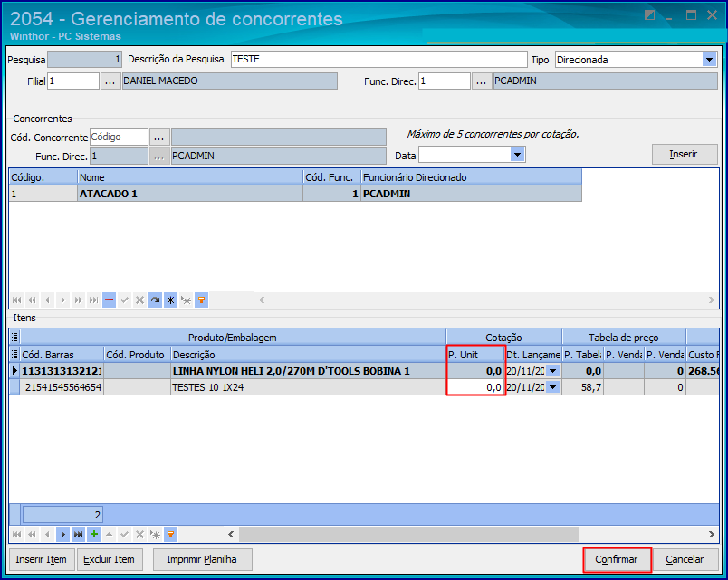
Task: Click Itens scrollbar left arrow
Action: [x=231, y=535]
